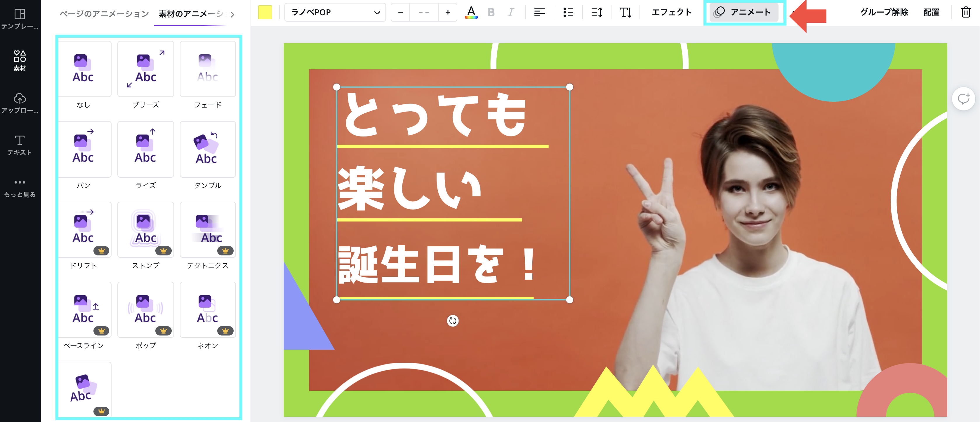Decrease font size with minus button
Viewport: 980px width, 422px height.
click(x=400, y=13)
